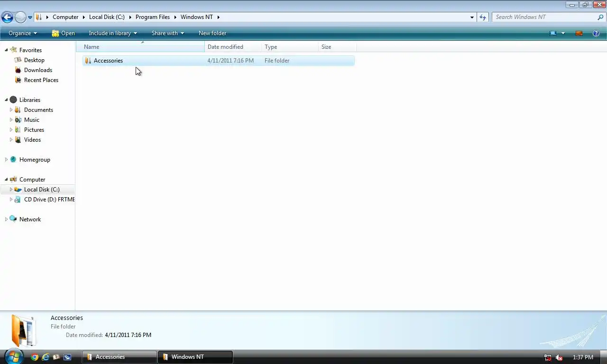
Task: Expand arrow after Local Disk (C:) breadcrumb
Action: tap(130, 17)
